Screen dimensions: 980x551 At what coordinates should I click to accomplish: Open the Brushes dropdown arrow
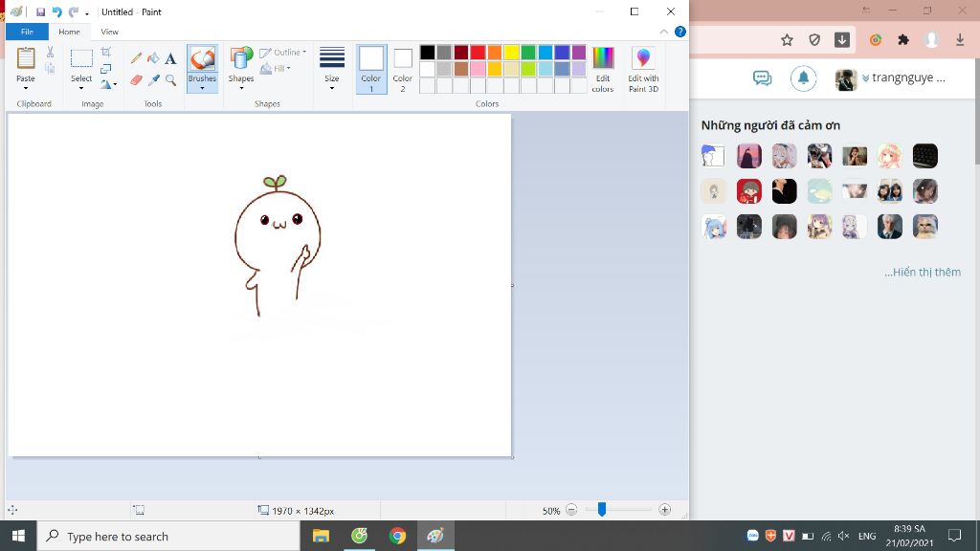(202, 88)
